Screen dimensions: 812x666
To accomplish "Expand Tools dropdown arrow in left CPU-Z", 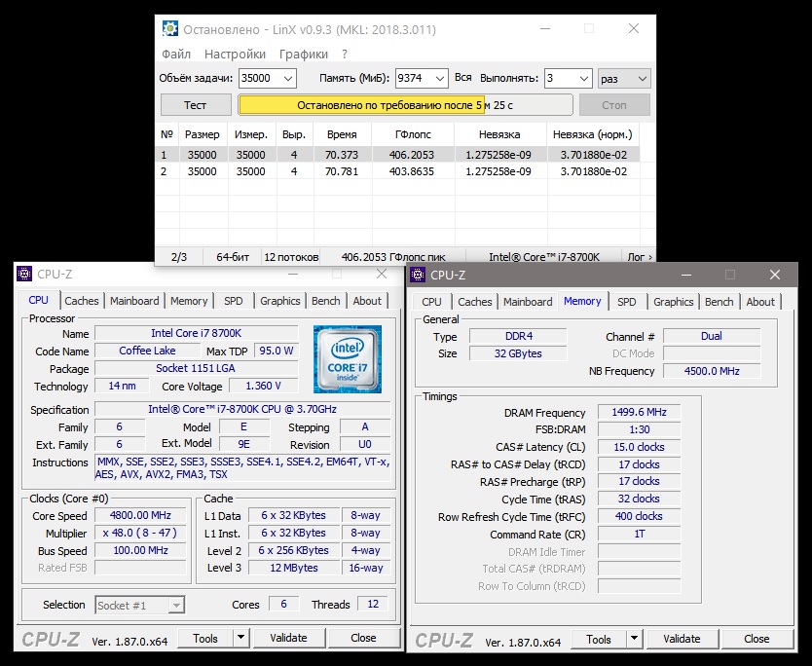I will click(x=240, y=639).
